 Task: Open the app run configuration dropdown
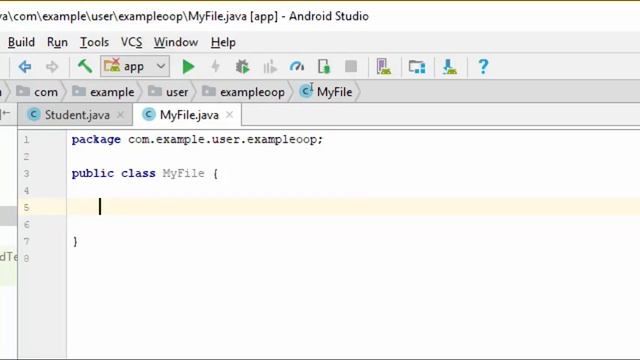(135, 66)
